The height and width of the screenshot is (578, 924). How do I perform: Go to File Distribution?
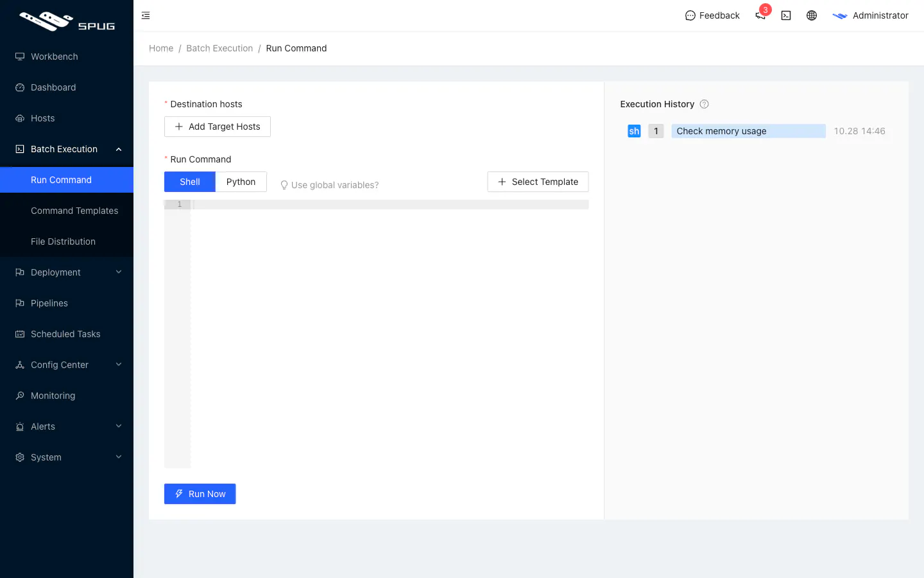click(67, 241)
